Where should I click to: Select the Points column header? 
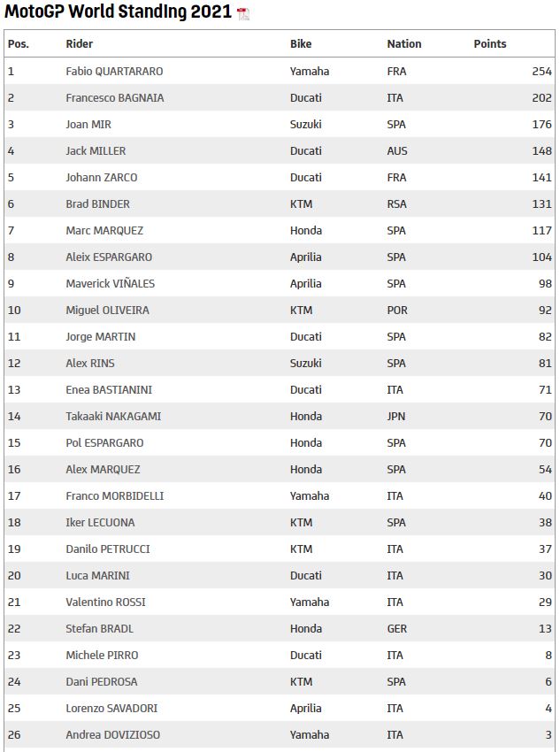[490, 43]
